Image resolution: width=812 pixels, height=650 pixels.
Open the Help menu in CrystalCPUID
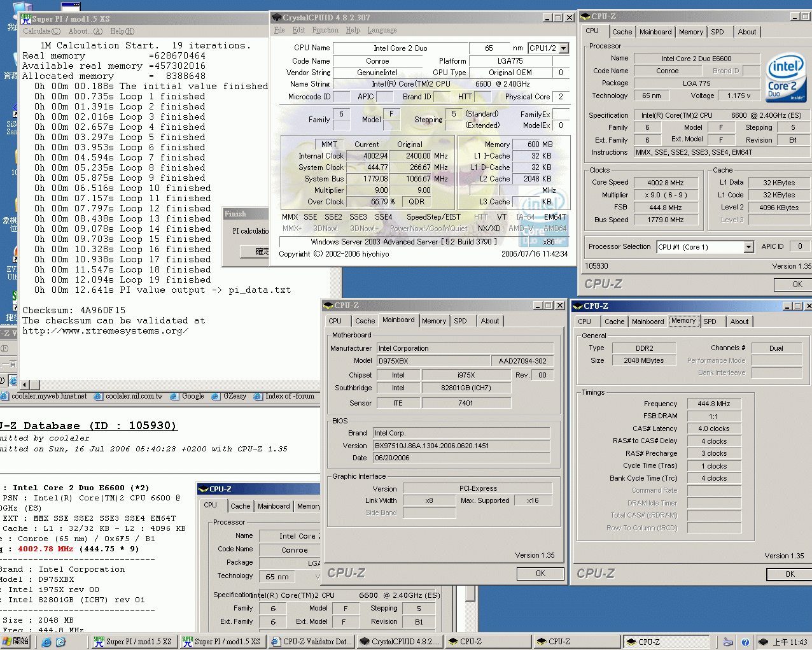point(353,30)
